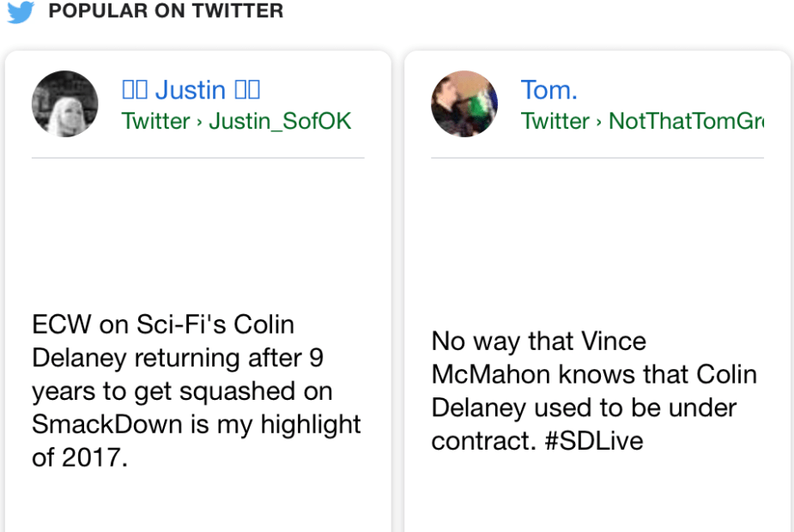Click the emoji placeholder after Justin's name
This screenshot has width=794, height=532.
pyautogui.click(x=247, y=90)
